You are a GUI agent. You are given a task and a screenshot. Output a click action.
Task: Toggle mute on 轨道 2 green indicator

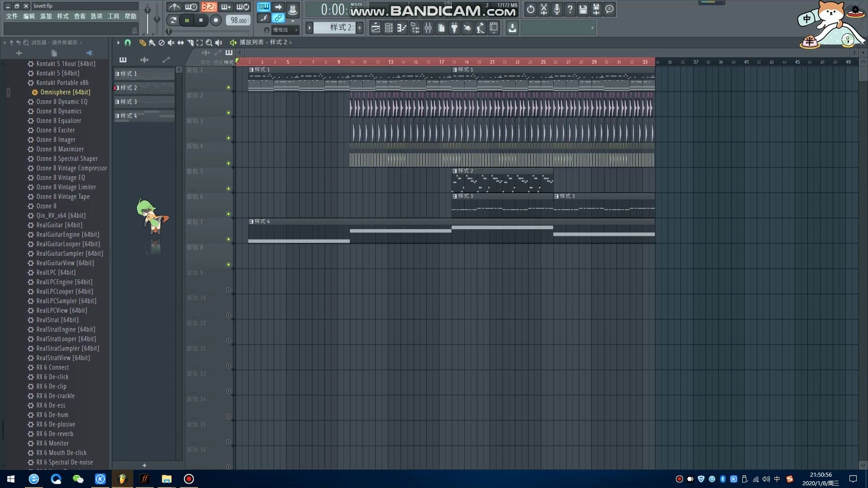(228, 113)
